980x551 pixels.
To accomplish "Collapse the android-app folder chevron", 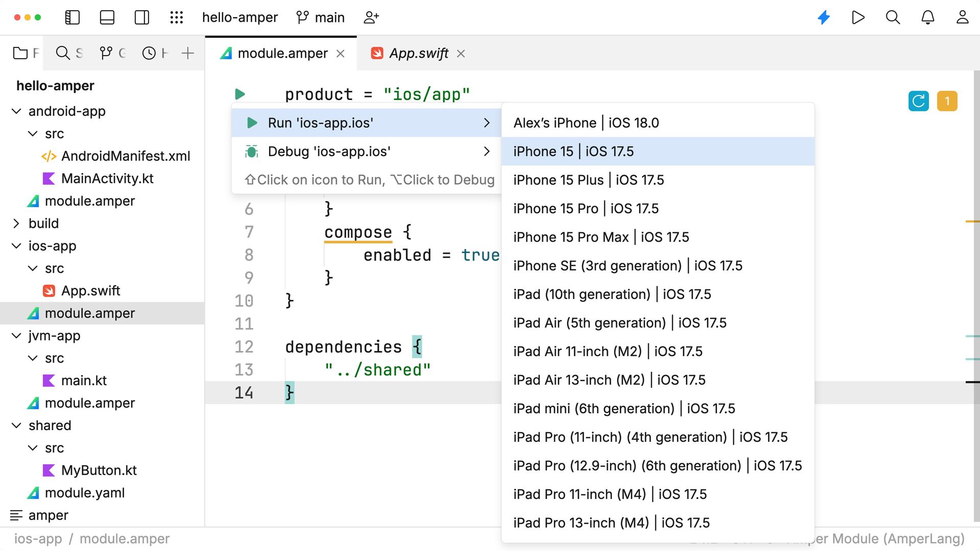I will (16, 111).
